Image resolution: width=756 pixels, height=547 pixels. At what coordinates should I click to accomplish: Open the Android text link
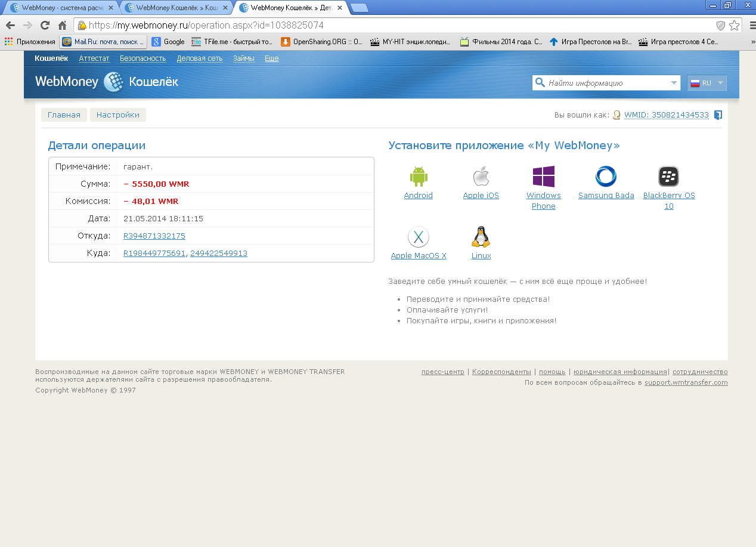(x=419, y=196)
